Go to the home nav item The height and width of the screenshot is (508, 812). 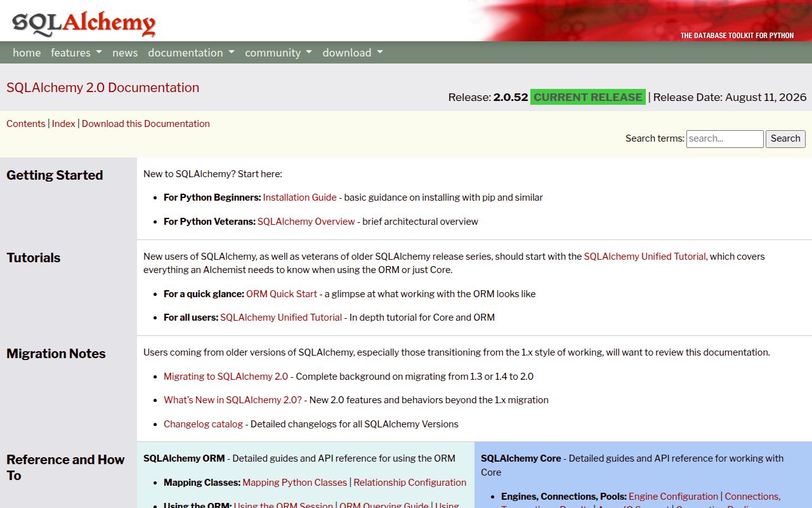pos(27,53)
